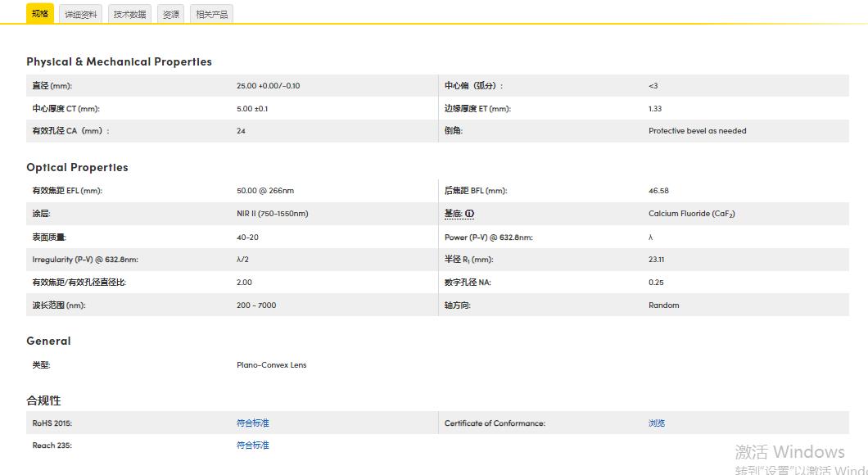Open the 符合标准 link for RoHS 2015
Screen dimensions: 868x475
(252, 423)
